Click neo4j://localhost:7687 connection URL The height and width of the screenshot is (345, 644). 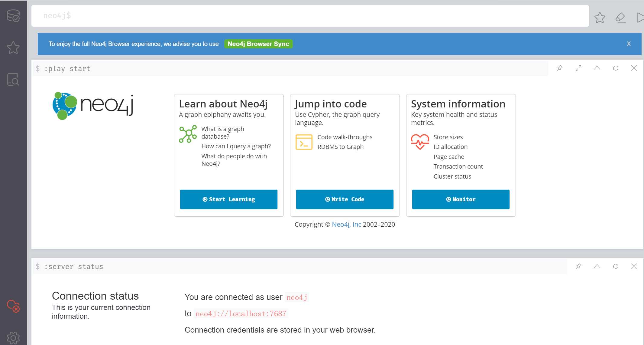241,314
